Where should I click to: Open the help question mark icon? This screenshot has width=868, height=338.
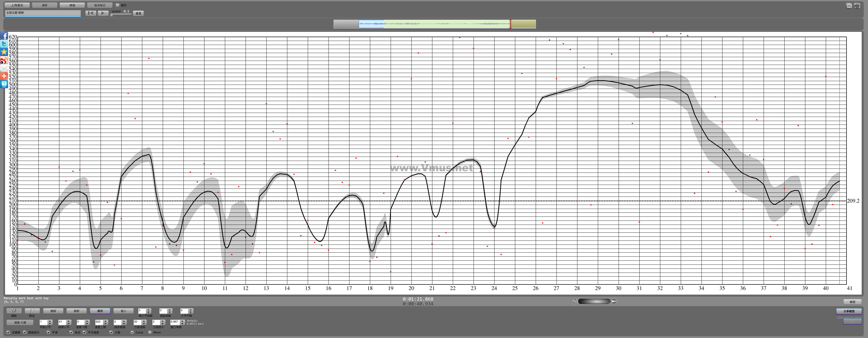coord(4,84)
